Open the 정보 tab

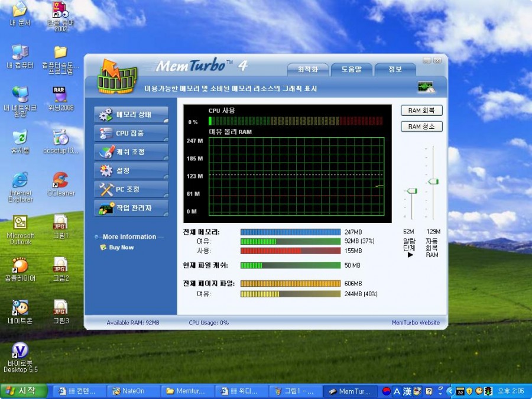click(x=395, y=70)
